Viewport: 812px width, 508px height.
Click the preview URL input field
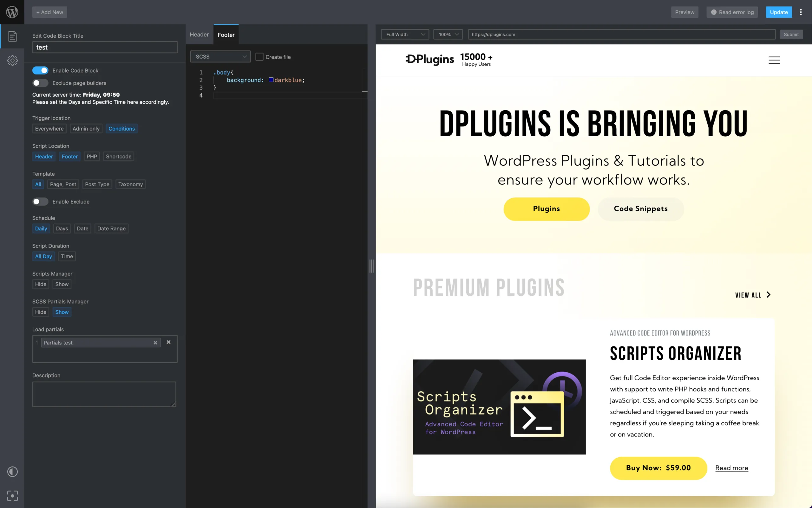[x=621, y=34]
